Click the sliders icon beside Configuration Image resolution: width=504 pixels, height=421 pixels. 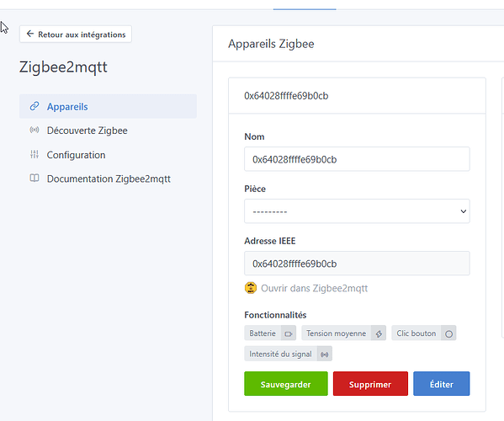(x=34, y=154)
